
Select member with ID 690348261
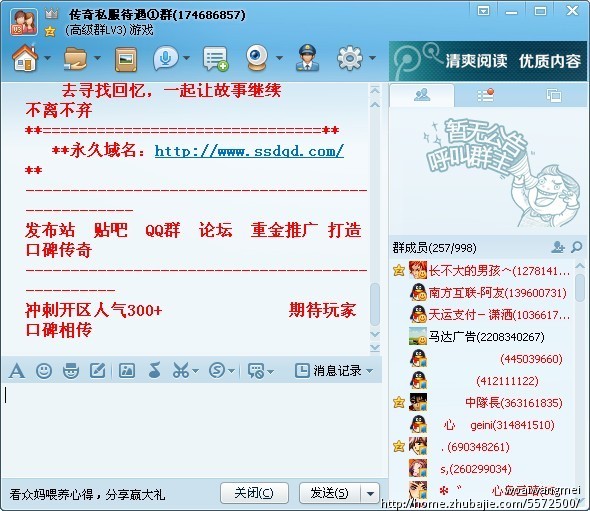[x=482, y=447]
